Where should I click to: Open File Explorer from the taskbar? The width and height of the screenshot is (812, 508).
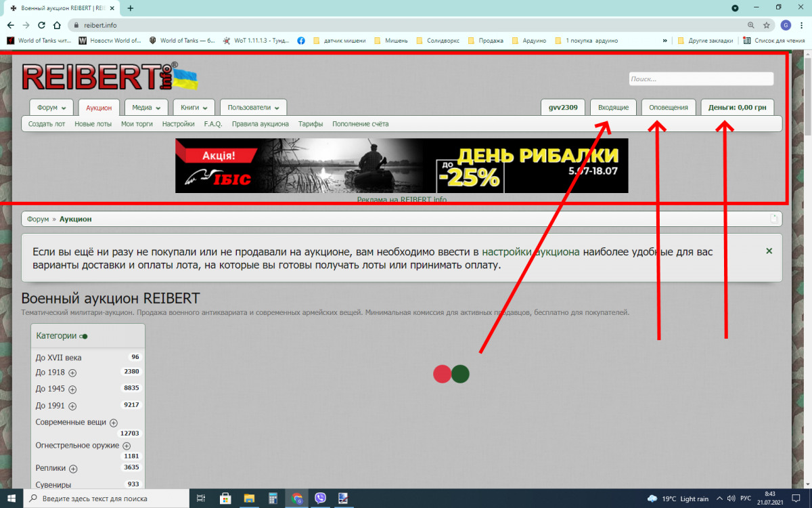click(249, 499)
